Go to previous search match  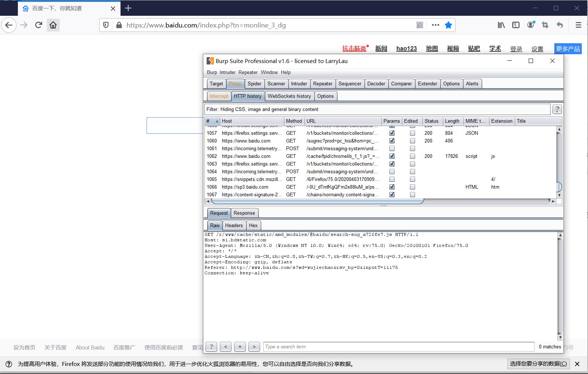226,347
